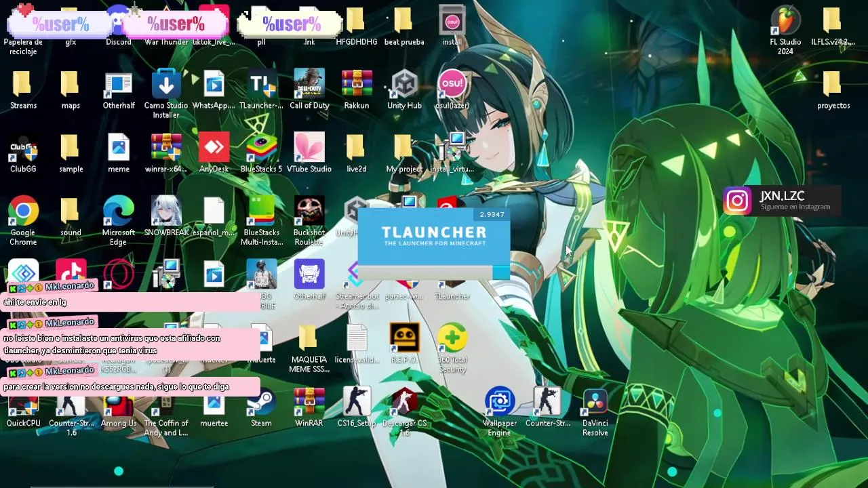Viewport: 868px width, 488px height.
Task: Click the Instagram logo in overlay
Action: click(737, 201)
